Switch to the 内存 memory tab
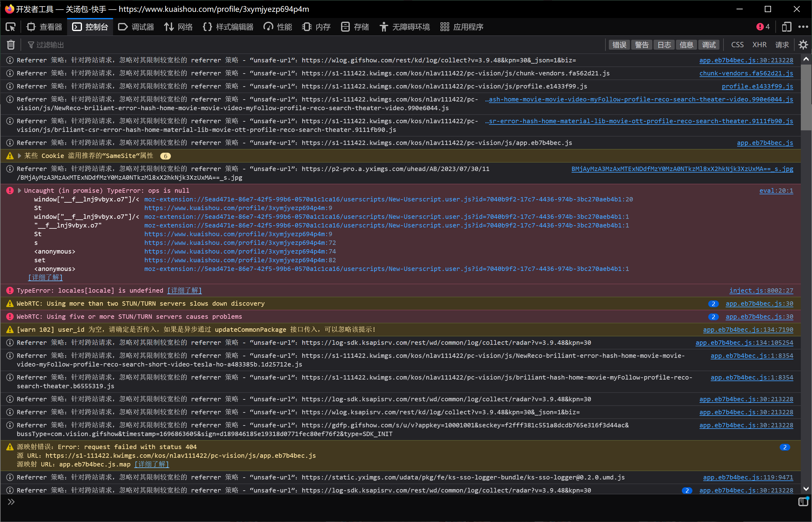 [316, 27]
